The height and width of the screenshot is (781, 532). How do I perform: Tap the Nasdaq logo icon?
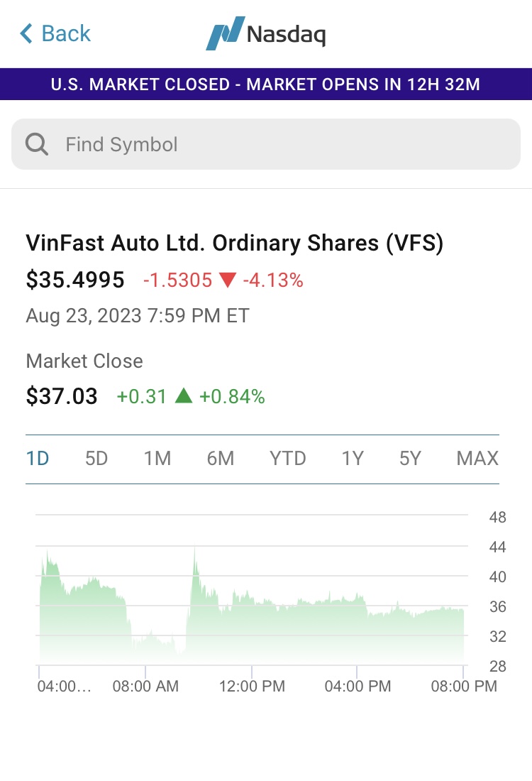pyautogui.click(x=225, y=33)
